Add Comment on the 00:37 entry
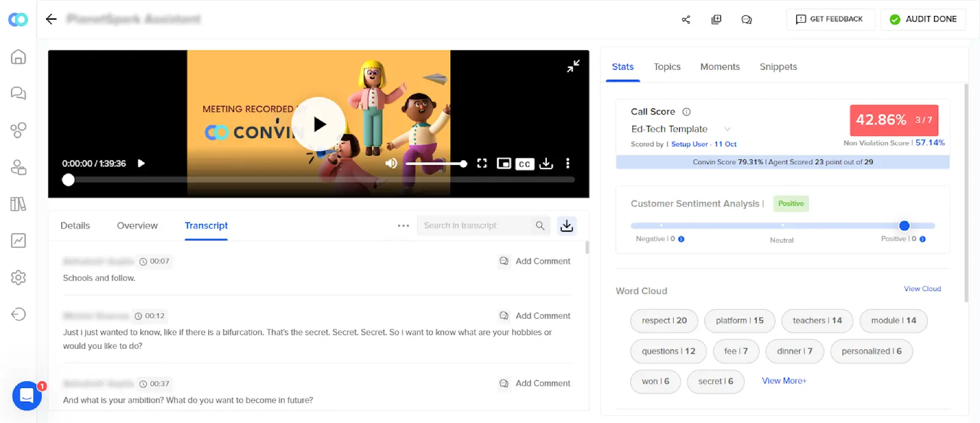 (535, 383)
